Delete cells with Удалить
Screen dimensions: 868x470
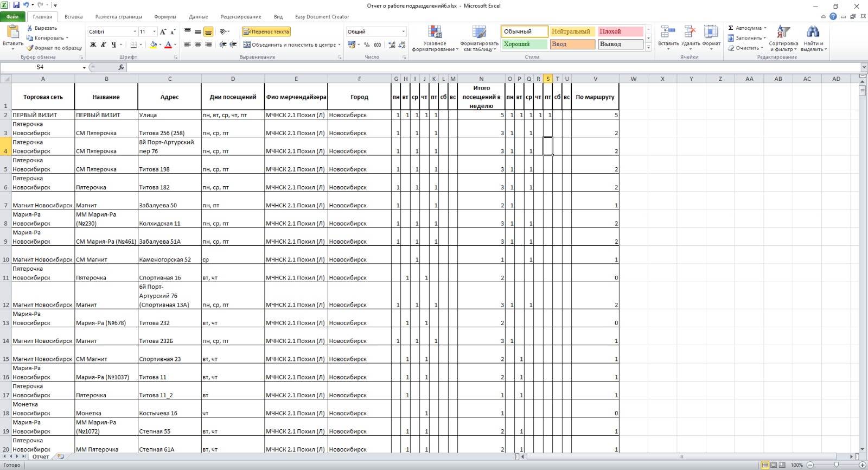690,37
